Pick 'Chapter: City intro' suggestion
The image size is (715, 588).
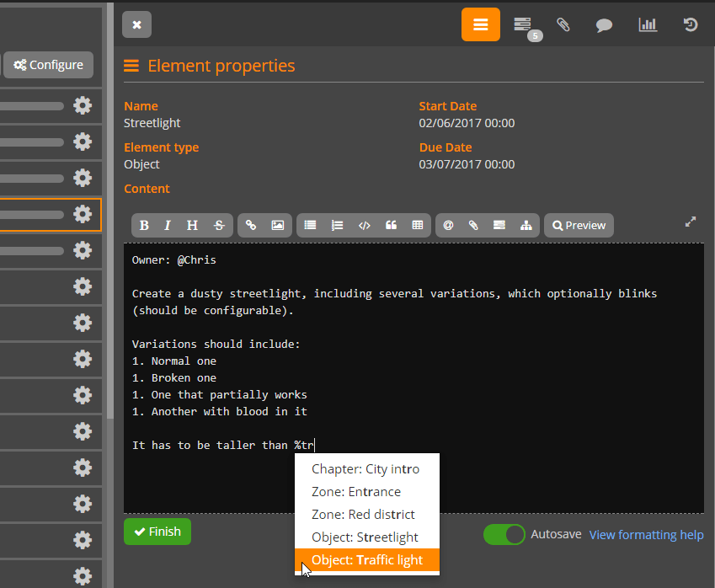coord(365,469)
